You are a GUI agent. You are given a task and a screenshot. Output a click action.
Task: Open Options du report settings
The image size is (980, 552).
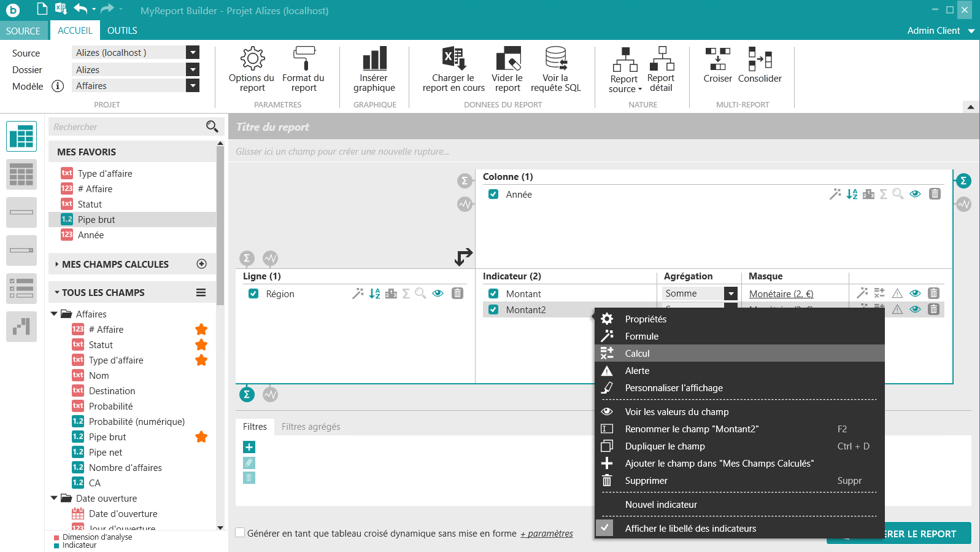pos(252,69)
